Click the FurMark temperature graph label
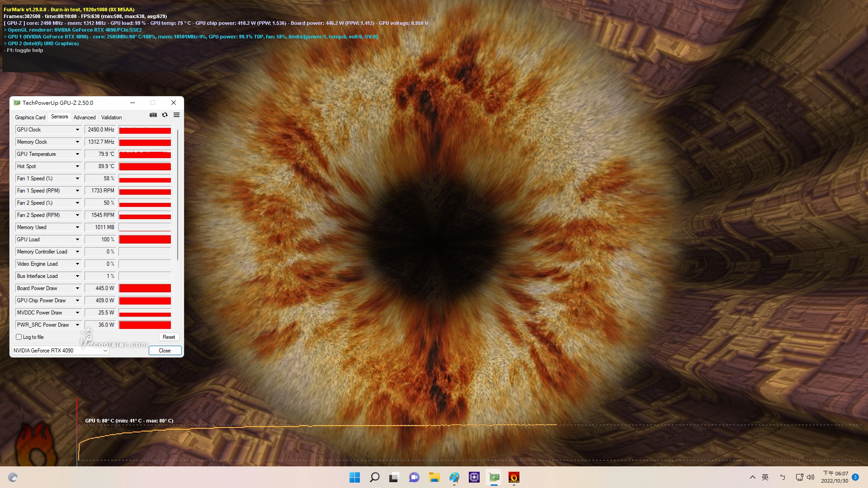Screen dimensions: 868x488 tap(129, 421)
